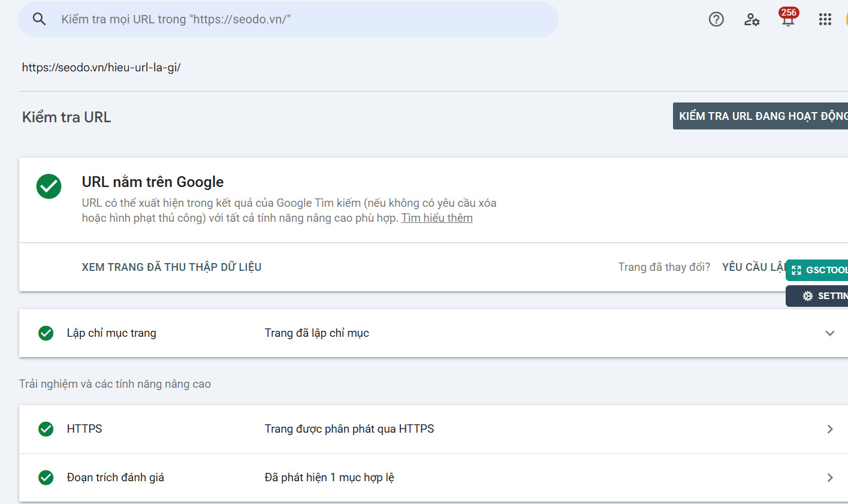Image resolution: width=848 pixels, height=504 pixels.
Task: Click 'Trang đã lập chỉ mục' status text
Action: (317, 333)
